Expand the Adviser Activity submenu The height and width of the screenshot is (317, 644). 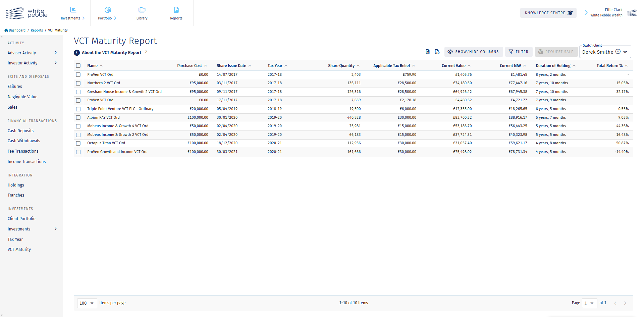55,53
